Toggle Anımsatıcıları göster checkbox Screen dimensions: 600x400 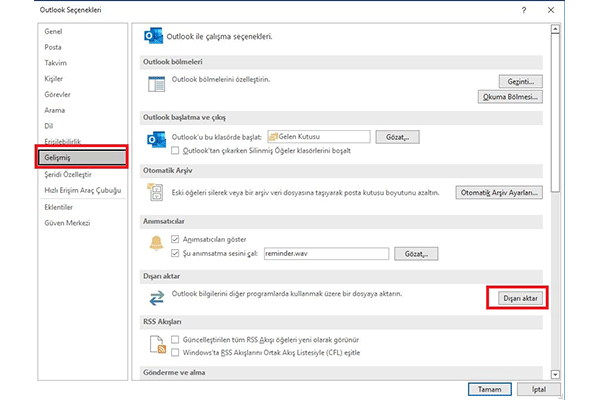(x=175, y=239)
